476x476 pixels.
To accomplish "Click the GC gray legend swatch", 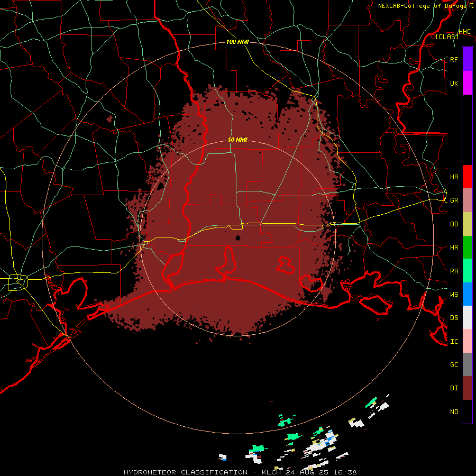I will (x=467, y=364).
